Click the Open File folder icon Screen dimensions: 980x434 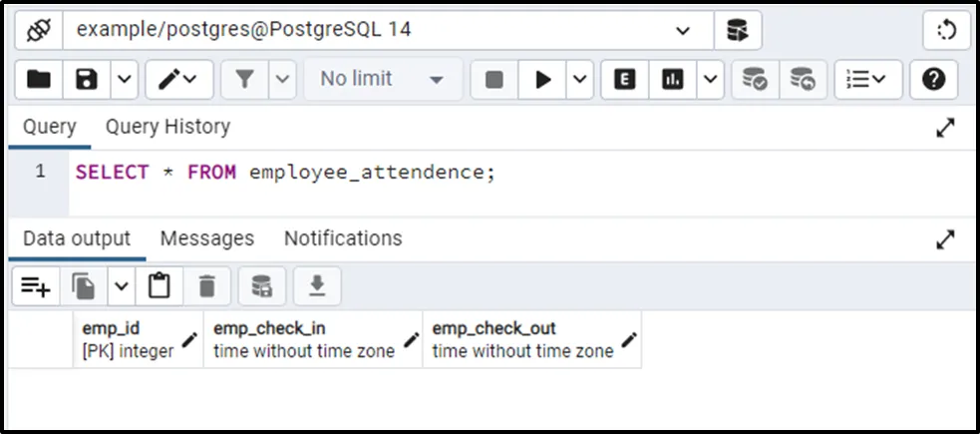39,80
